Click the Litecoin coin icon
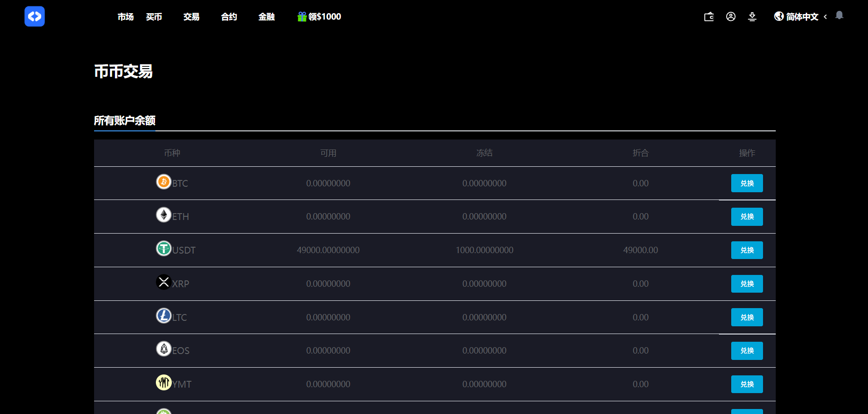Image resolution: width=868 pixels, height=414 pixels. point(164,316)
